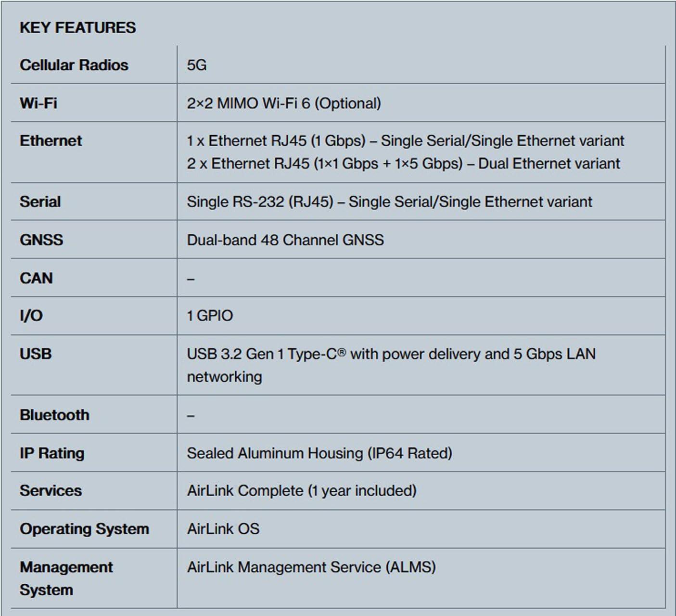
Task: Select the CAN row label
Action: coord(36,278)
